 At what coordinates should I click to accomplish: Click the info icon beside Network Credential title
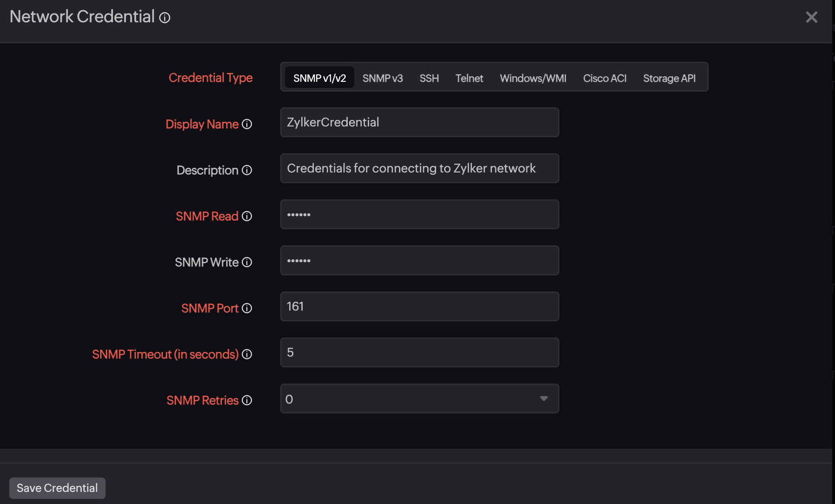(165, 18)
